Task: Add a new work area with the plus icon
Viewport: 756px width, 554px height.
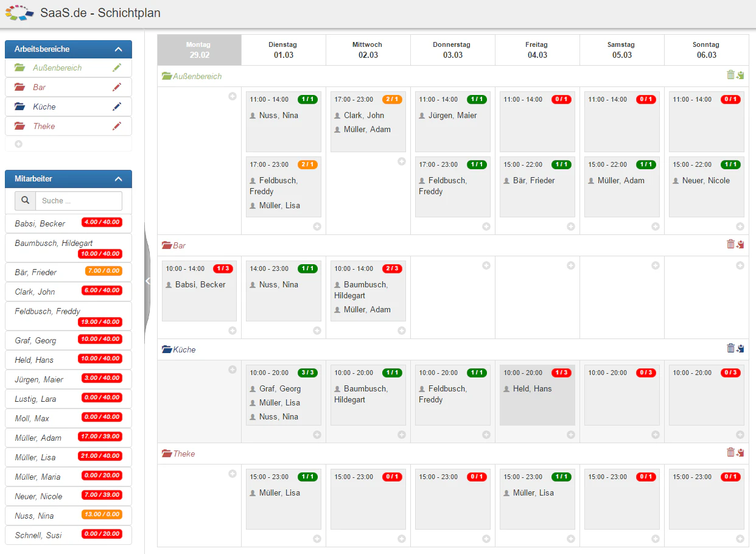Action: coord(18,144)
